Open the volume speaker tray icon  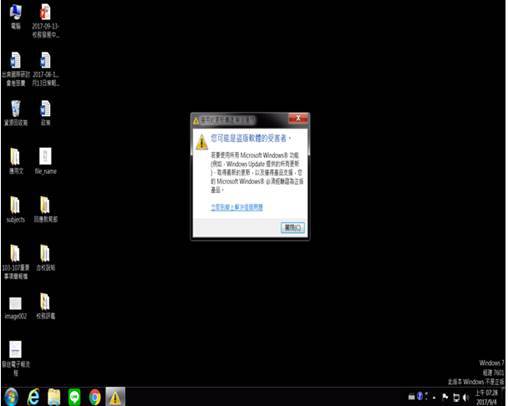click(x=466, y=397)
